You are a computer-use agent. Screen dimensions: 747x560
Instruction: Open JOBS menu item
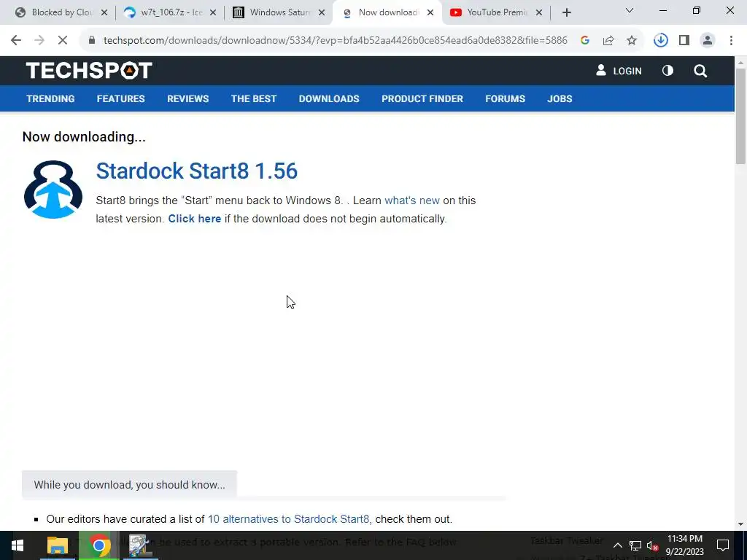coord(560,98)
